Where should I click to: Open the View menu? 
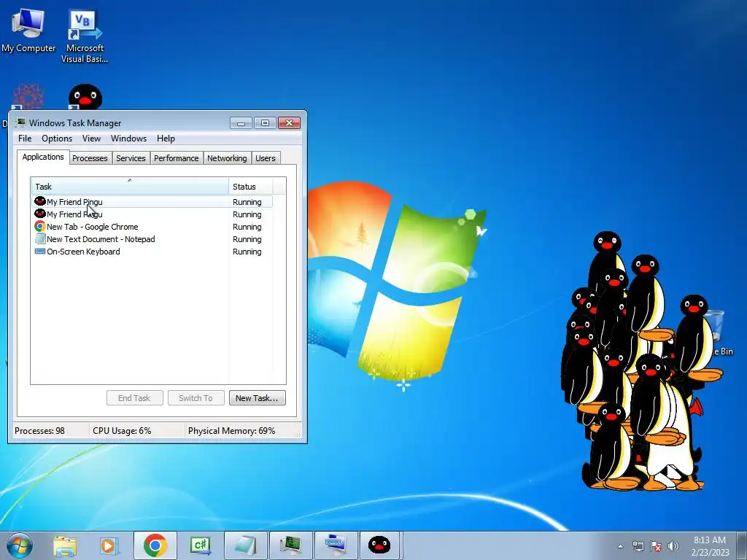tap(91, 139)
